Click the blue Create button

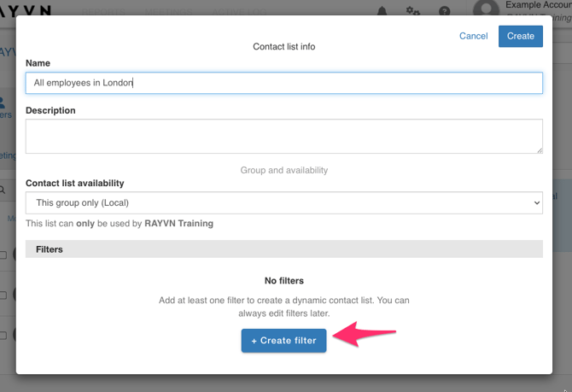point(520,36)
